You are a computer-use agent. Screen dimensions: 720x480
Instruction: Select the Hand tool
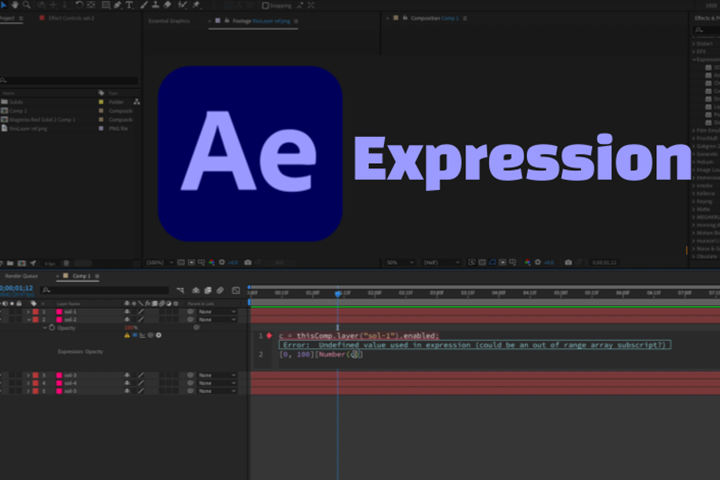[15, 5]
